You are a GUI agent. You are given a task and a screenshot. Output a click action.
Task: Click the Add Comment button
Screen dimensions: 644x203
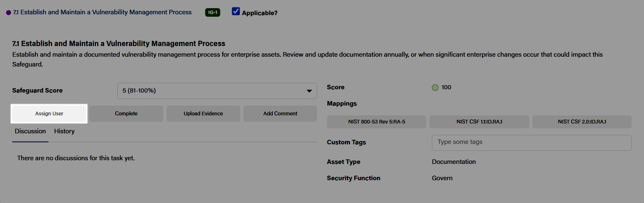pyautogui.click(x=280, y=114)
